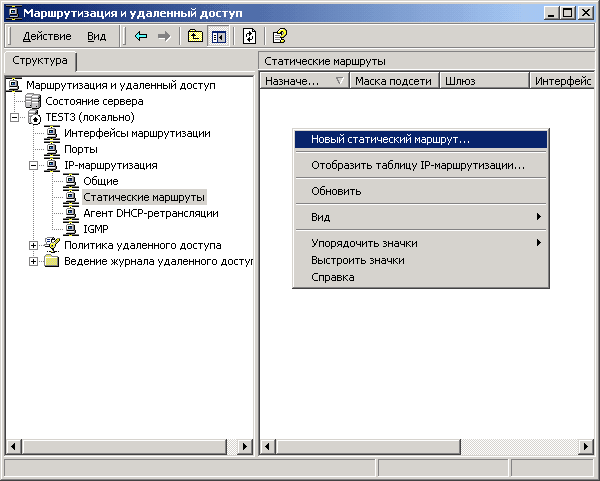The width and height of the screenshot is (600, 481).
Task: Select Агент DHCP-ретрансляции in the tree
Action: 150,213
